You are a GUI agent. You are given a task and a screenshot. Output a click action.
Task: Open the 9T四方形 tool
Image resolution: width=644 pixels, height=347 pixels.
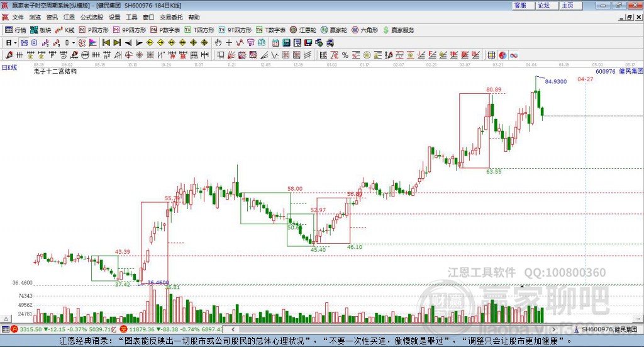[x=235, y=30]
